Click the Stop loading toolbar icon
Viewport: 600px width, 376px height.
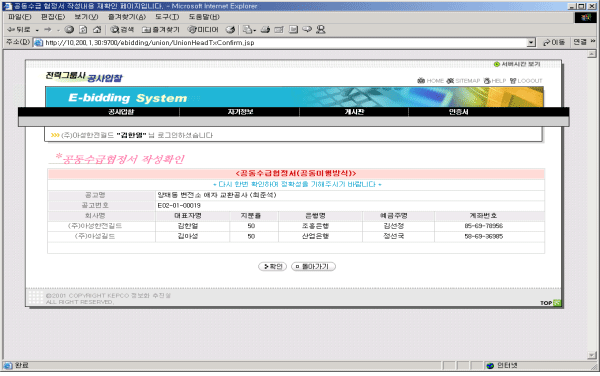(x=69, y=29)
